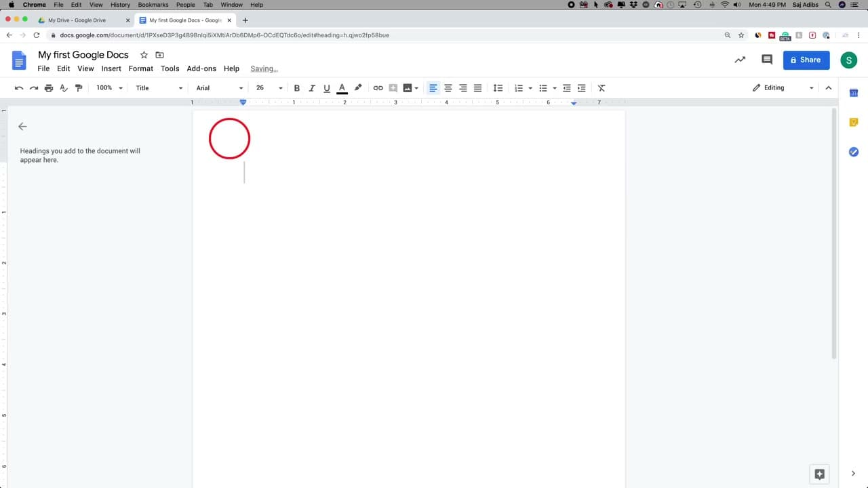
Task: Click the Chrome address bar URL
Action: click(224, 35)
